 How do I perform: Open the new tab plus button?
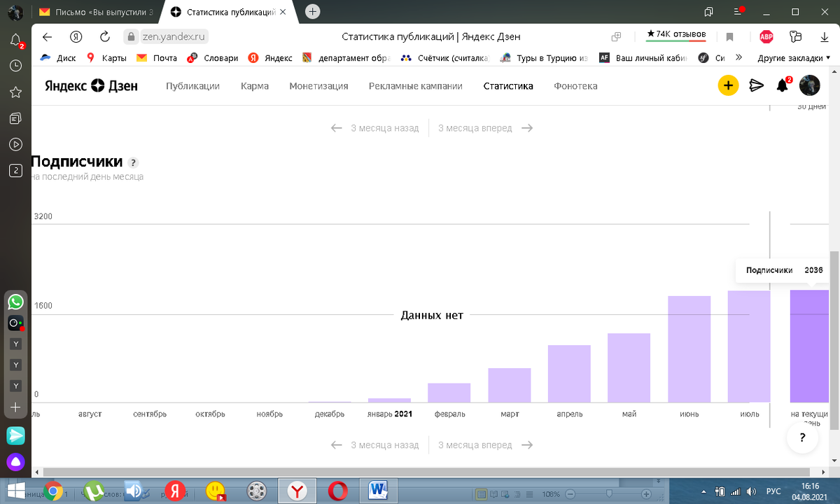313,11
